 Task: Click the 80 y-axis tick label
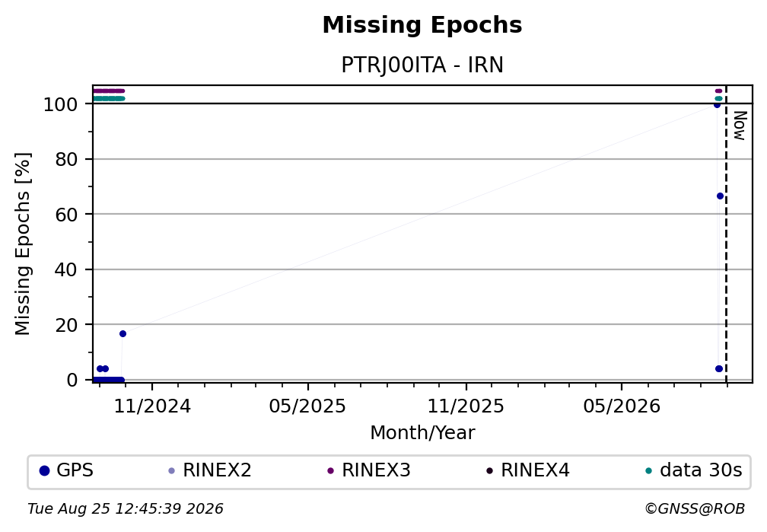point(66,159)
